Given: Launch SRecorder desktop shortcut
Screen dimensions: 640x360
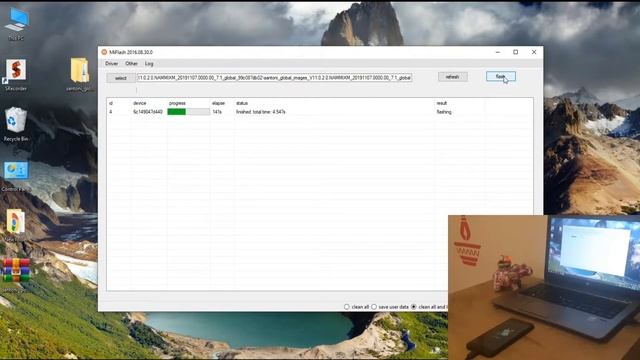Looking at the screenshot, I should click(x=16, y=74).
